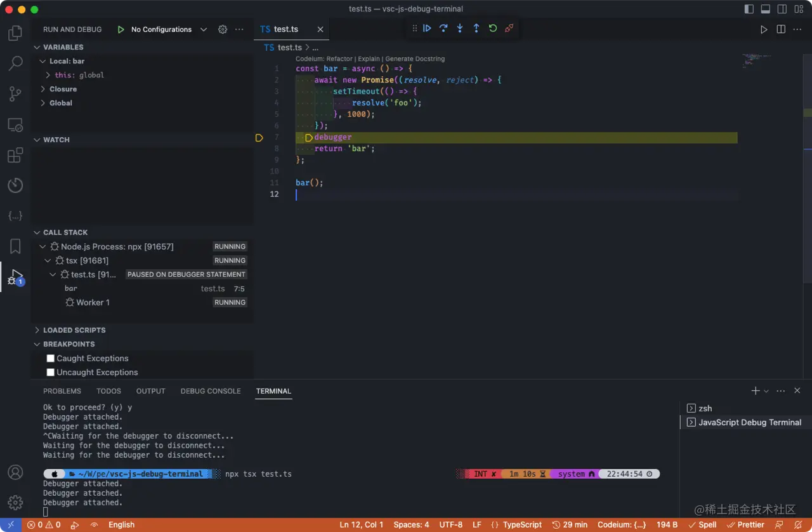Select the TERMINAL panel tab
This screenshot has height=532, width=812.
(274, 391)
